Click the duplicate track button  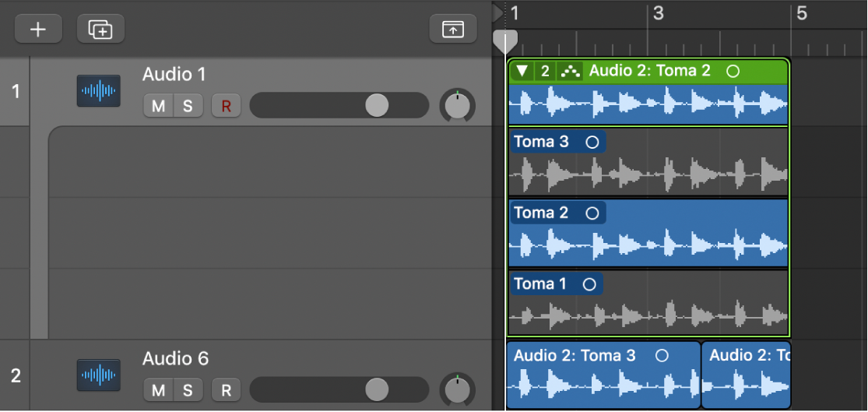click(100, 29)
